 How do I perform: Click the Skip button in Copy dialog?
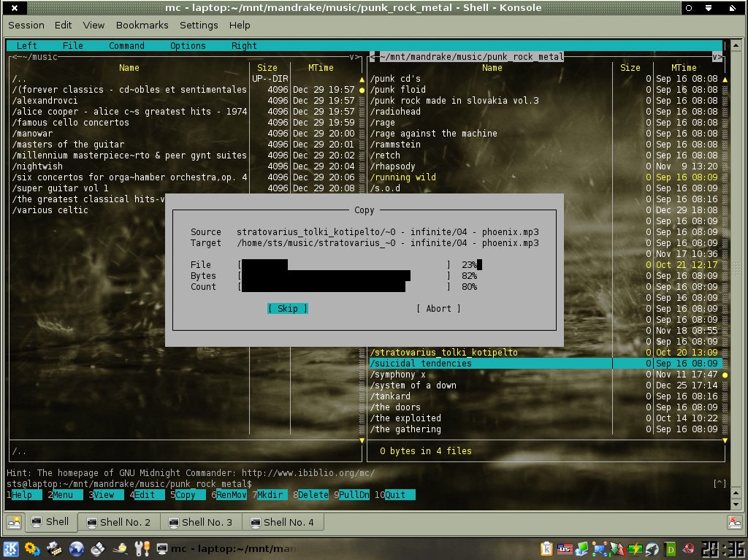coord(288,309)
